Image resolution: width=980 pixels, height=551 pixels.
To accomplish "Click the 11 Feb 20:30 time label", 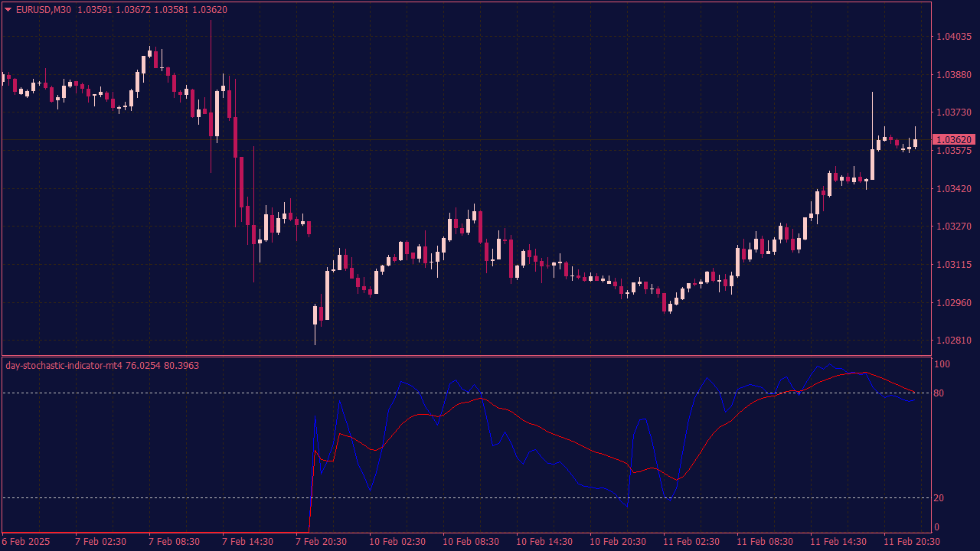I will click(912, 542).
